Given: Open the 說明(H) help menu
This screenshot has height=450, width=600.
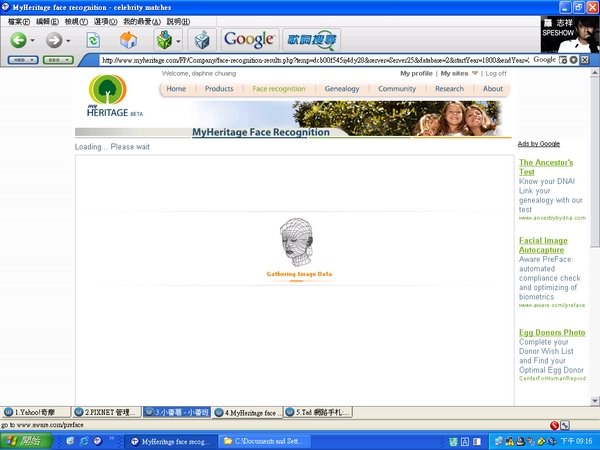Looking at the screenshot, I should [178, 21].
